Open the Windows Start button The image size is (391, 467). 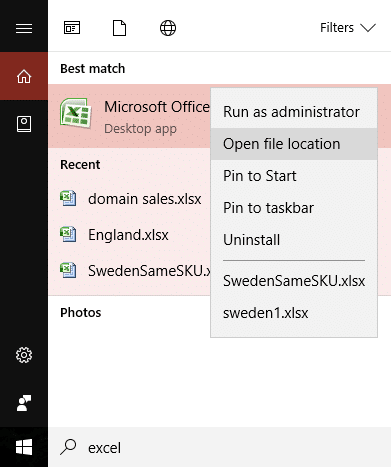click(24, 447)
